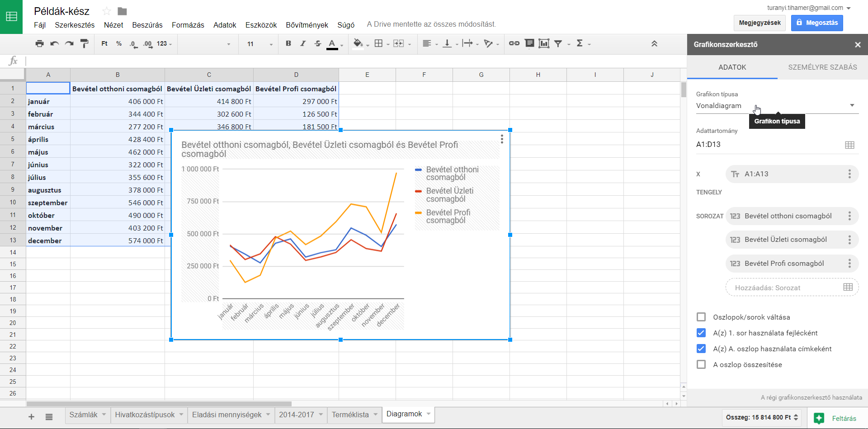Open the borders tool
Screen dimensions: 868x429
(379, 44)
